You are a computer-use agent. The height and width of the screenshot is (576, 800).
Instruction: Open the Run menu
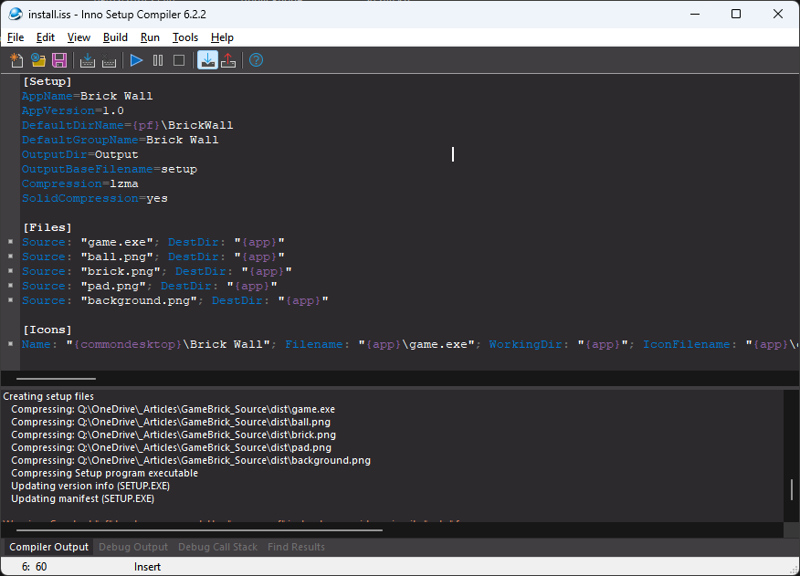tap(150, 37)
